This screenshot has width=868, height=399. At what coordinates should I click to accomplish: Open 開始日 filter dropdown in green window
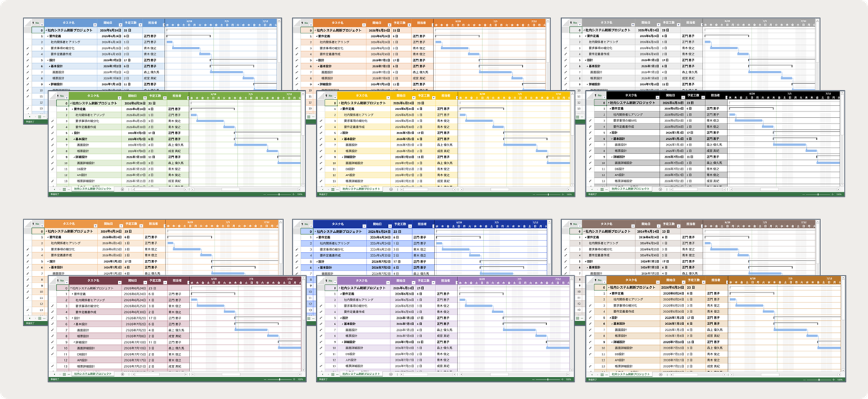tap(145, 98)
